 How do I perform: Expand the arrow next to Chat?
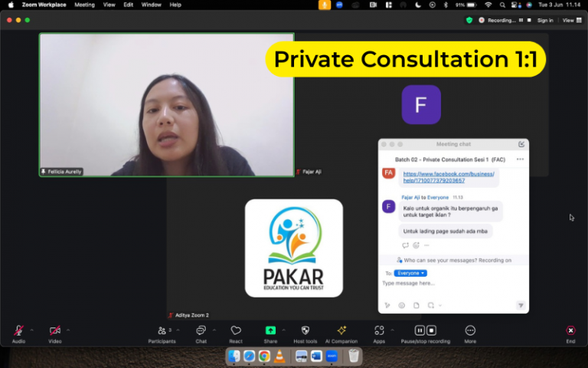(214, 330)
